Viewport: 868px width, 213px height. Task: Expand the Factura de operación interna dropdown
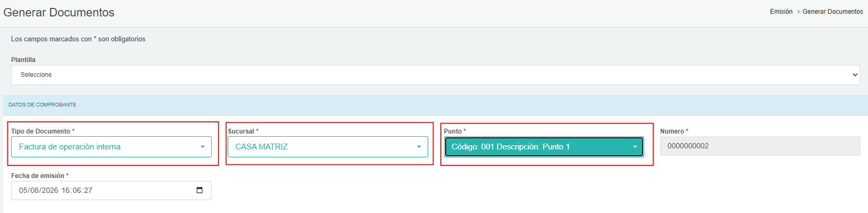pos(111,147)
